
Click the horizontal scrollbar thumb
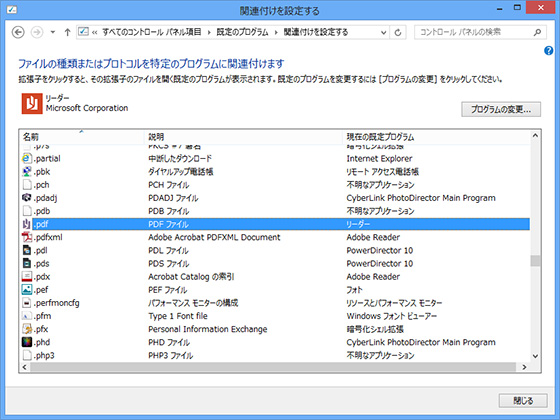click(273, 367)
